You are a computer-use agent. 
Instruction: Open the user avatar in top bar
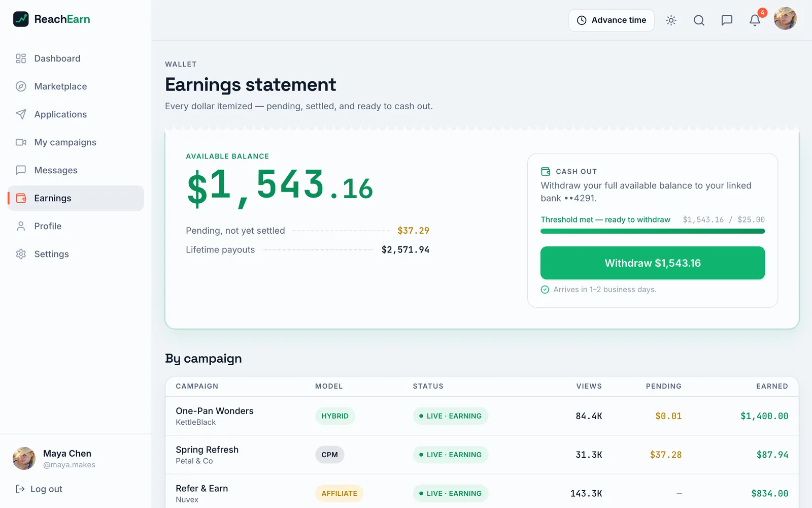[785, 19]
